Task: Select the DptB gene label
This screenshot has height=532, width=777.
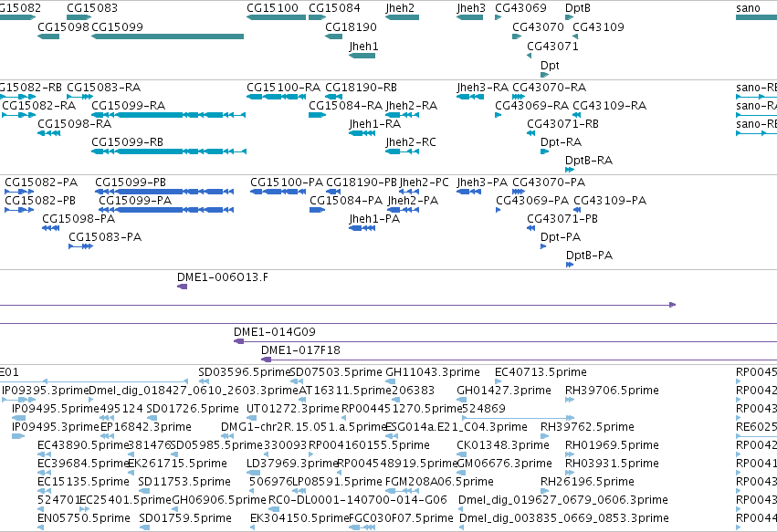Action: pyautogui.click(x=578, y=8)
